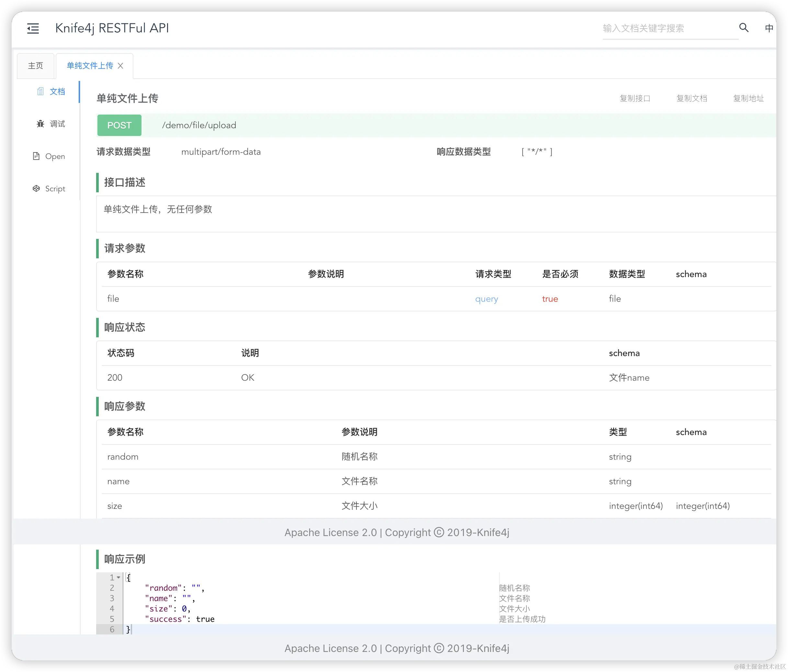Screen dimensions: 788x672
Task: Focus the document keyword search field
Action: tap(669, 28)
